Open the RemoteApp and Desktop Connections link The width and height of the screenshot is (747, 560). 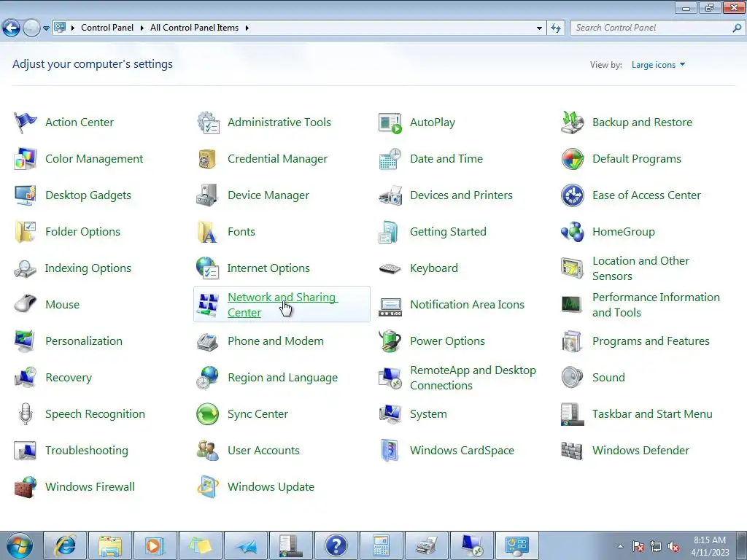tap(473, 378)
